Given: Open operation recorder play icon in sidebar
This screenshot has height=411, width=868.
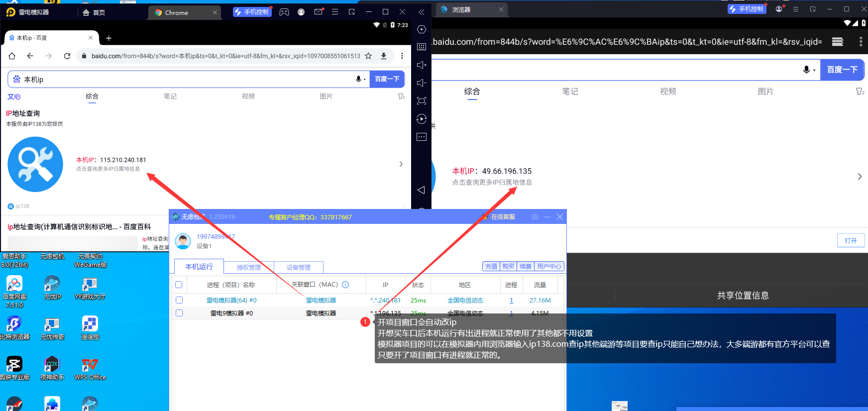Looking at the screenshot, I should coord(422,119).
